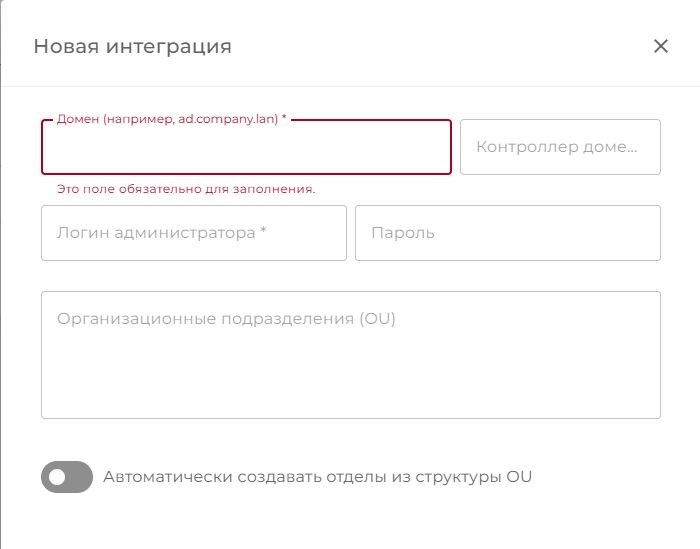Viewport: 700px width, 549px height.
Task: Close the Новая интеграция dialog
Action: (660, 46)
